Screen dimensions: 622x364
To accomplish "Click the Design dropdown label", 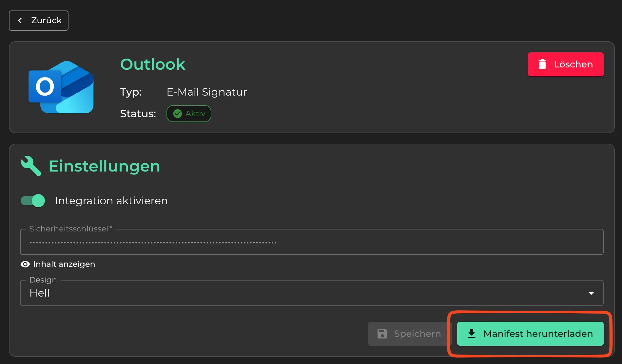I will click(43, 280).
